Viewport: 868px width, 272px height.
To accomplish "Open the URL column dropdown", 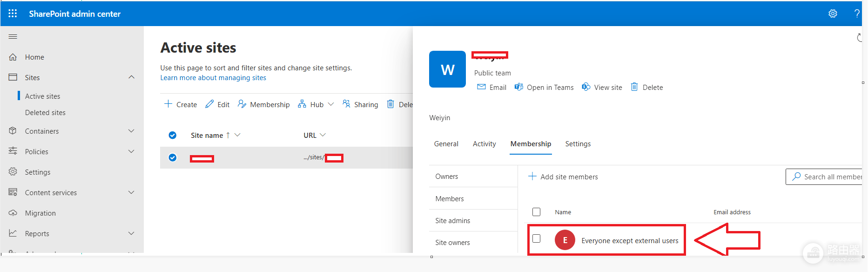I will click(323, 135).
